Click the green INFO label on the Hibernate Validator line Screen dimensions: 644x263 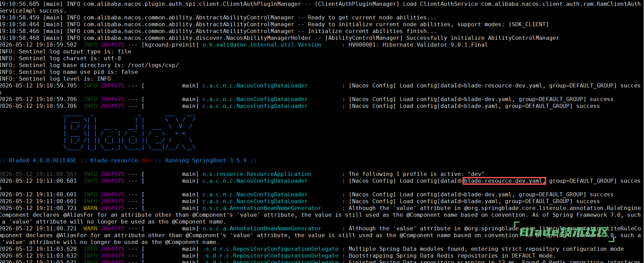click(x=90, y=45)
